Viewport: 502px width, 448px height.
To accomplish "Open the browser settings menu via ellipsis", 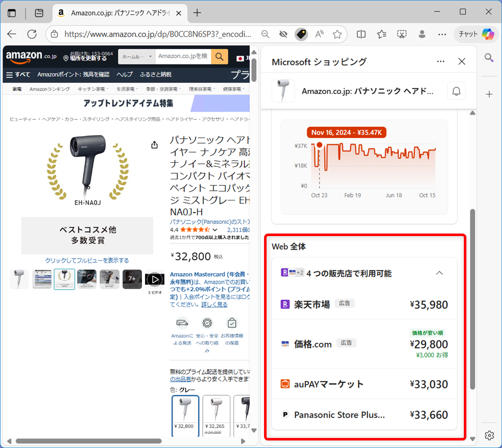I will coord(442,34).
